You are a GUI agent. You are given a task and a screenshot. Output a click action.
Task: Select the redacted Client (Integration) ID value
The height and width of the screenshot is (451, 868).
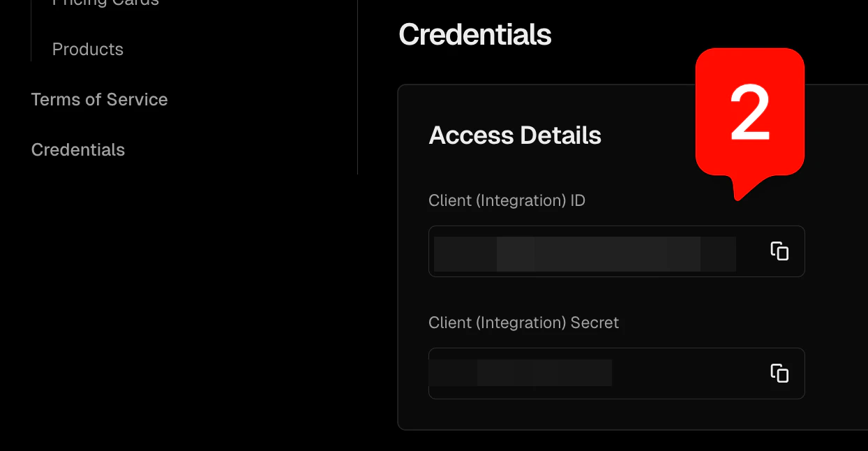tap(586, 253)
